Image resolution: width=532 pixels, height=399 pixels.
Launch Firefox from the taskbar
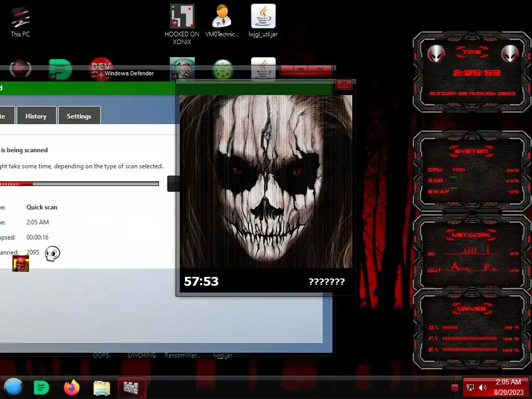click(x=72, y=387)
